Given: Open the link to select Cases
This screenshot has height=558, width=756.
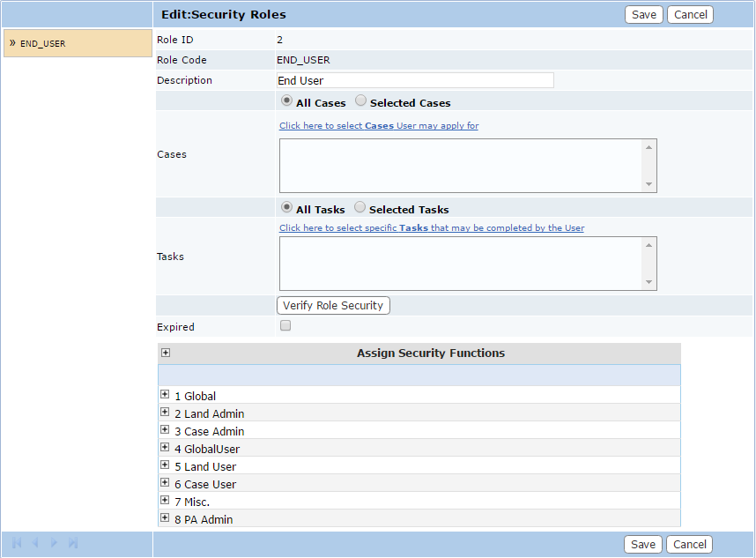Looking at the screenshot, I should click(379, 126).
